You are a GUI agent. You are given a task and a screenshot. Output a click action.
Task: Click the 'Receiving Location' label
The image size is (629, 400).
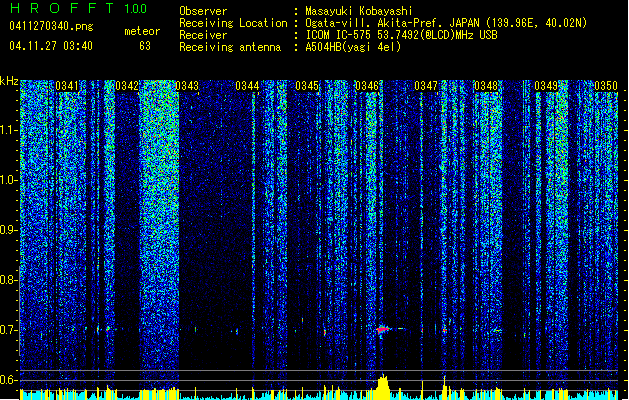(x=233, y=23)
